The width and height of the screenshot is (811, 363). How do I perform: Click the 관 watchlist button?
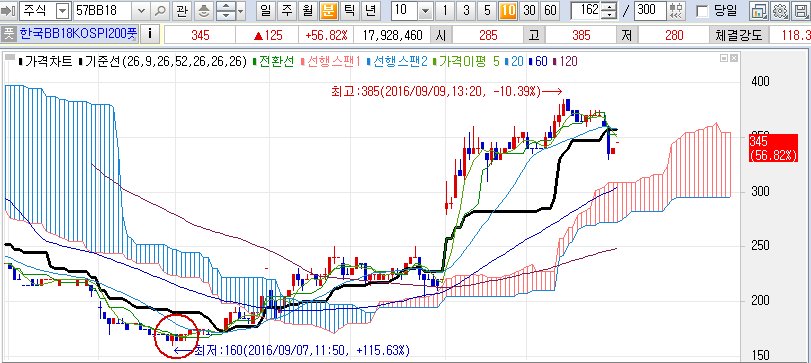pyautogui.click(x=181, y=10)
